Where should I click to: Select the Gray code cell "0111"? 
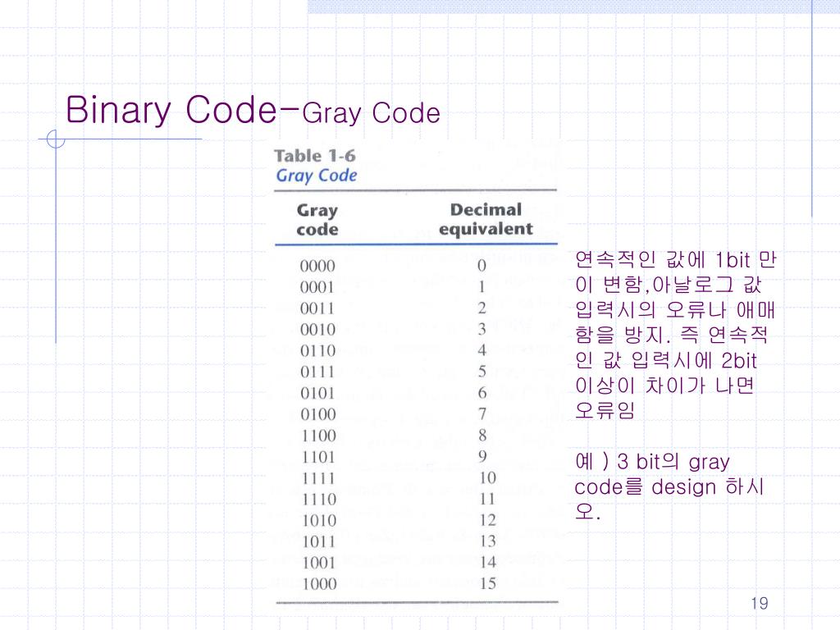pos(317,372)
